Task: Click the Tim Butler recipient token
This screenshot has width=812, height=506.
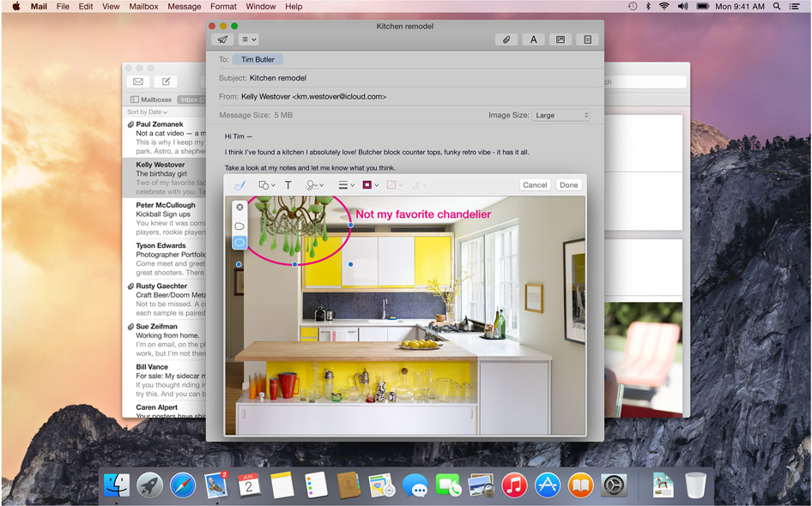Action: (x=258, y=59)
